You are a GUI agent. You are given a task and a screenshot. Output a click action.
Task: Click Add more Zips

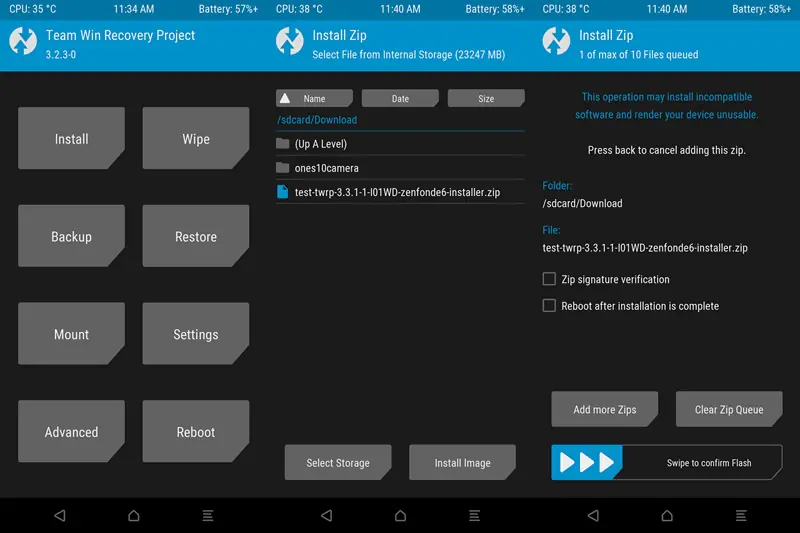tap(605, 409)
